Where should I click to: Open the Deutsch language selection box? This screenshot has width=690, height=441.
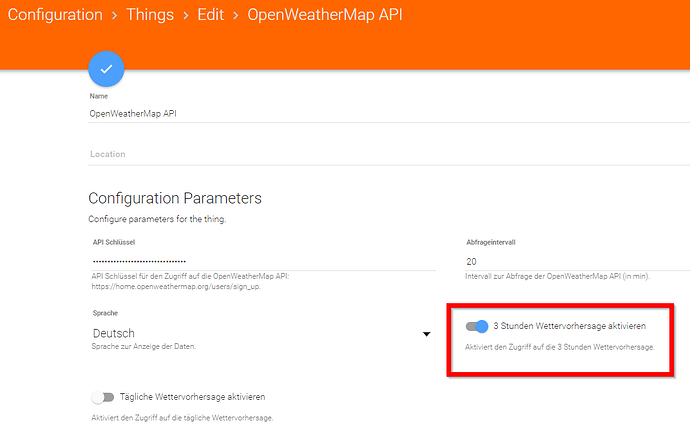250,333
